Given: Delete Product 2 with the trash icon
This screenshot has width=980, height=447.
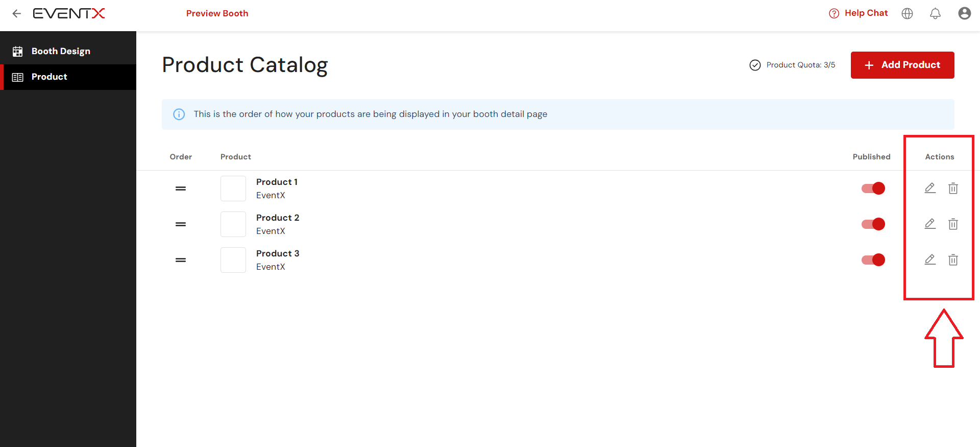Looking at the screenshot, I should point(953,224).
